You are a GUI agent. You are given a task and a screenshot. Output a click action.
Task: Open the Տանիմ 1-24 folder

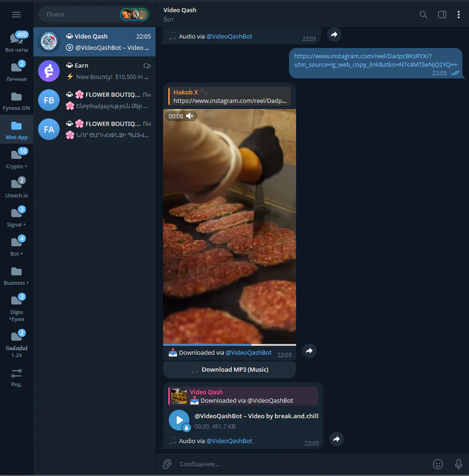tap(17, 344)
